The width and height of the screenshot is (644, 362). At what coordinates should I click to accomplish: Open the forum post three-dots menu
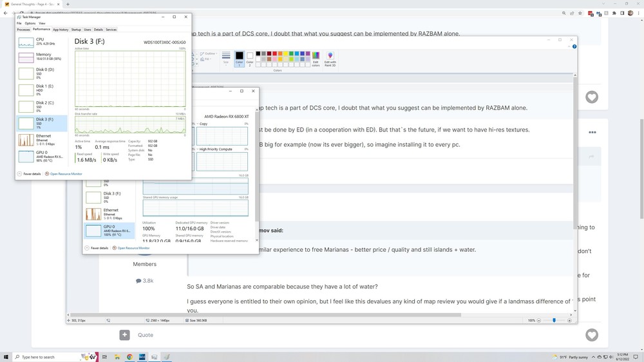[x=592, y=132]
